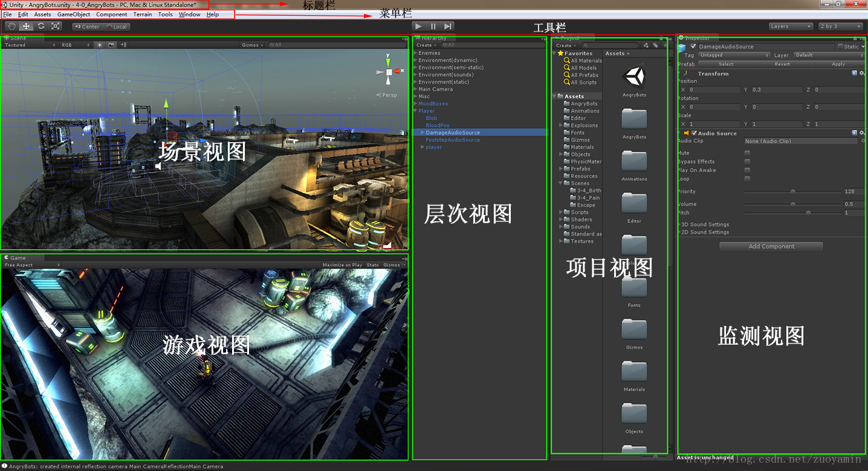Enable the Play On Awake checkbox
The width and height of the screenshot is (868, 471).
[748, 170]
